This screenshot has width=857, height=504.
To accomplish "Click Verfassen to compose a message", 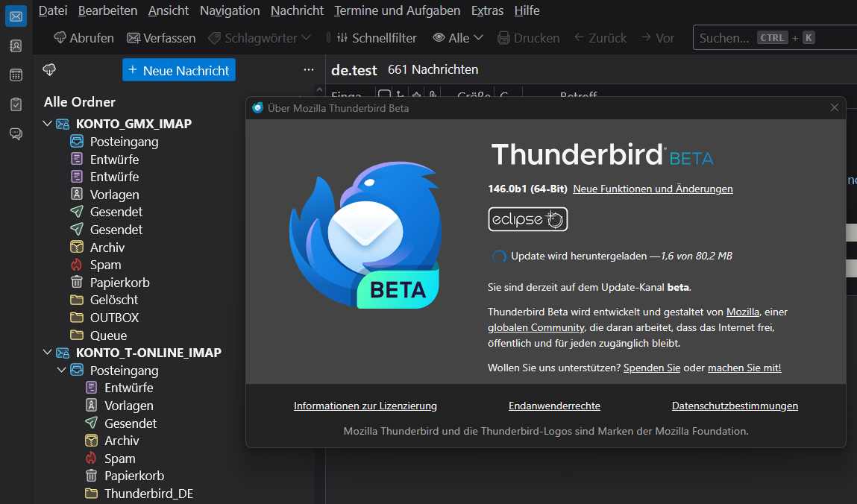I will pyautogui.click(x=161, y=38).
